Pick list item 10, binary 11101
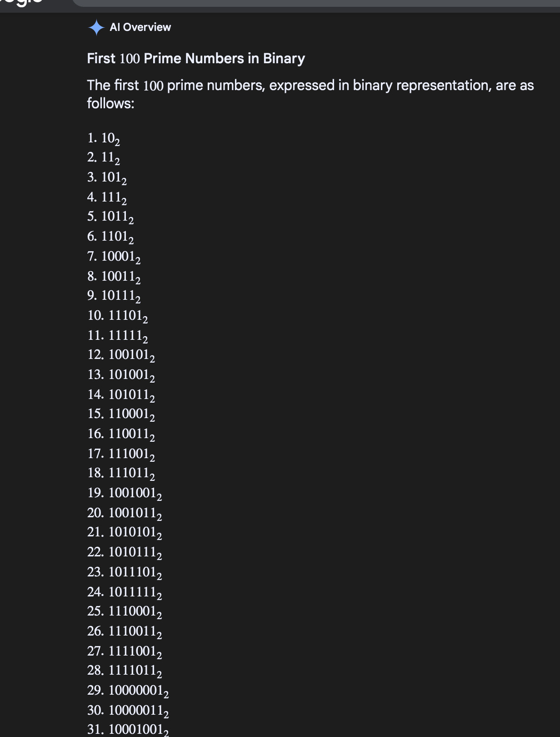The image size is (560, 737). [x=117, y=315]
